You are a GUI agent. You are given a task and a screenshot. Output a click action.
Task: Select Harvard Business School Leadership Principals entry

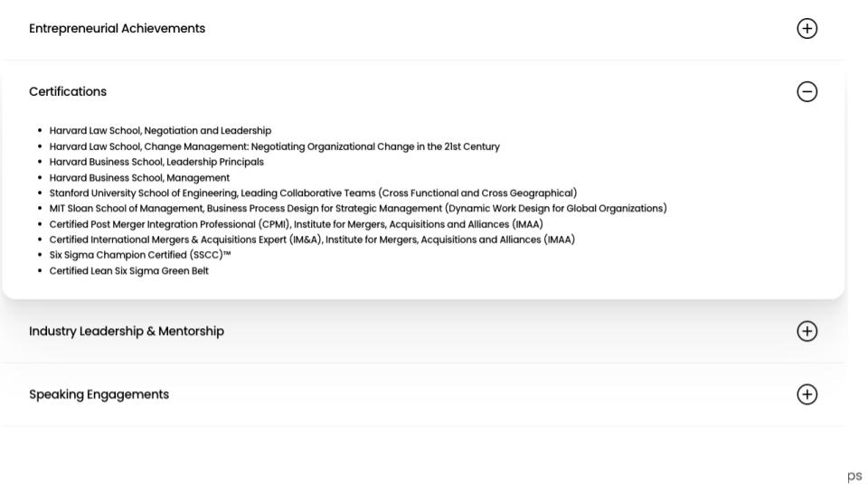coord(156,162)
